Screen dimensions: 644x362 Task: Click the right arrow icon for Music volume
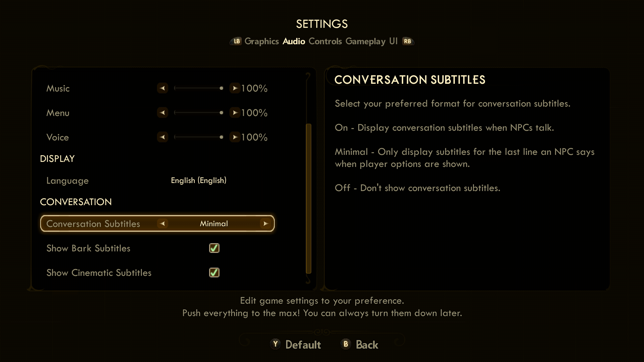[234, 88]
